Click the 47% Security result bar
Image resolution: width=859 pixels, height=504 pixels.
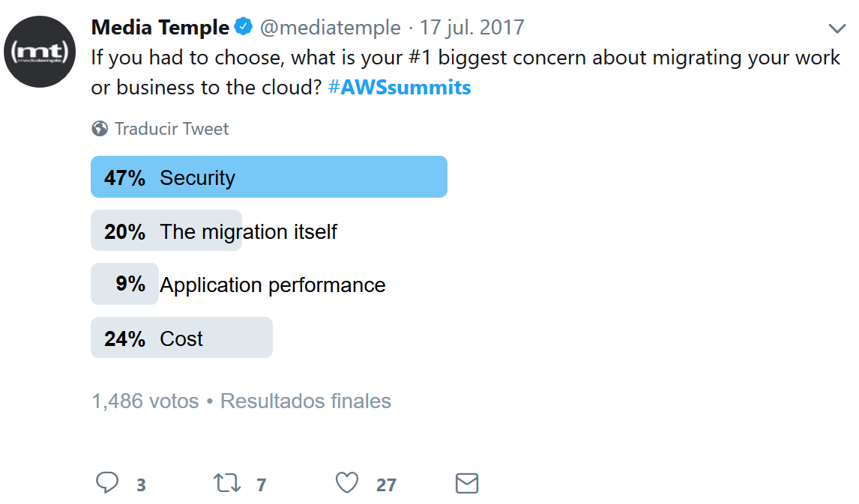(268, 177)
